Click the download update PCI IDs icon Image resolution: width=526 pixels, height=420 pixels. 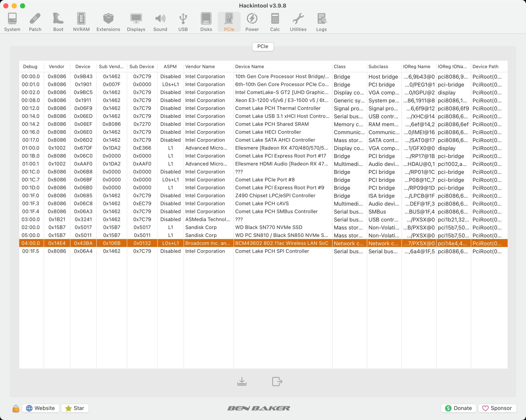click(x=242, y=381)
